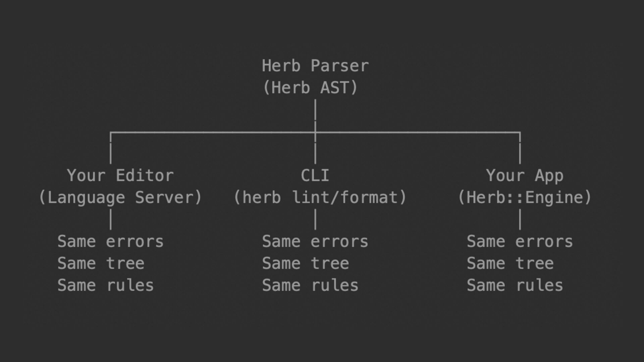
Task: Click "Same tree" under the CLI column
Action: (305, 263)
